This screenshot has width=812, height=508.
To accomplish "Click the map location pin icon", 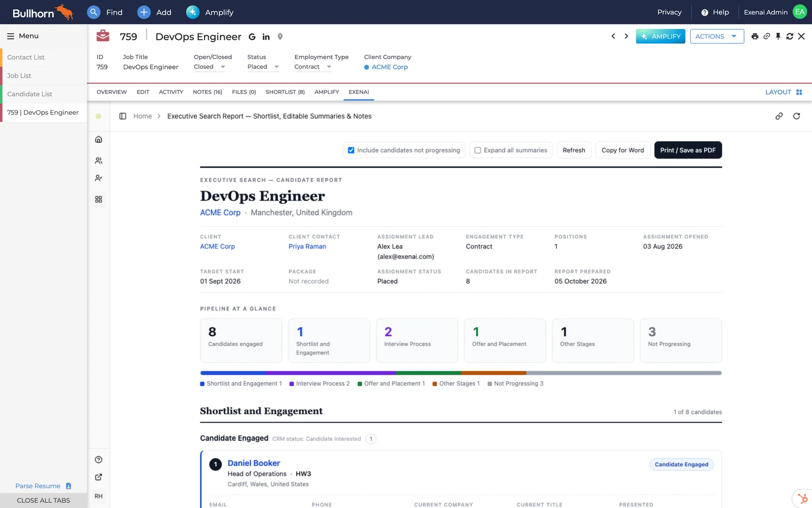I will point(280,37).
